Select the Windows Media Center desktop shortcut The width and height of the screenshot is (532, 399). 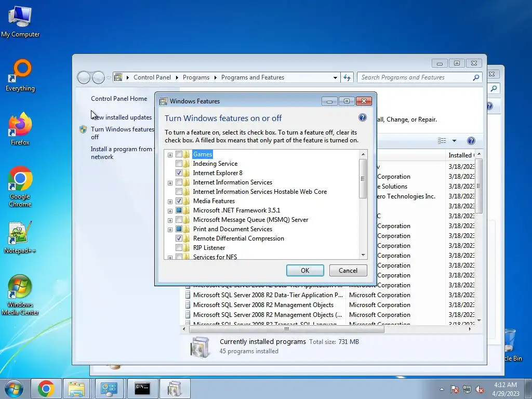point(20,295)
